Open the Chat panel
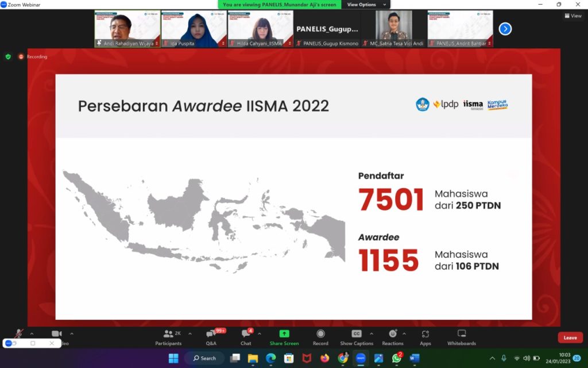Image resolution: width=588 pixels, height=368 pixels. click(x=246, y=337)
